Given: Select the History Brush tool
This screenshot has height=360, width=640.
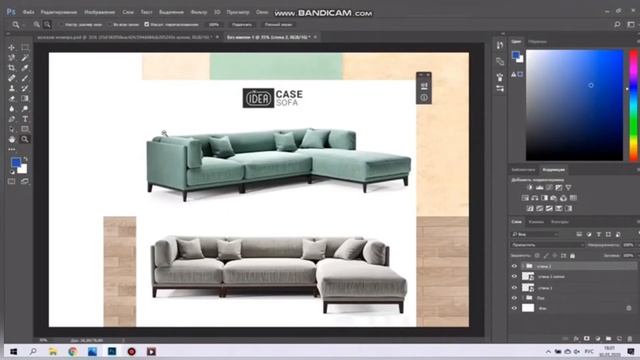Looking at the screenshot, I should [25, 88].
